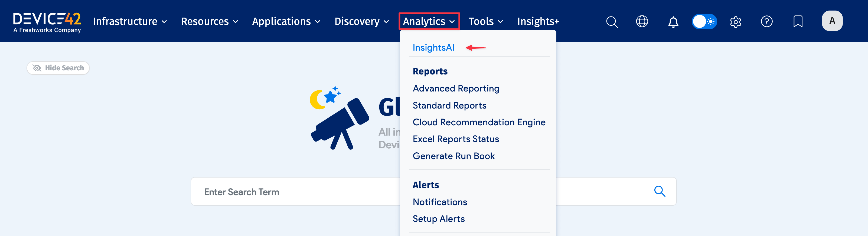Toggle the light/dark theme switch

pyautogui.click(x=704, y=22)
